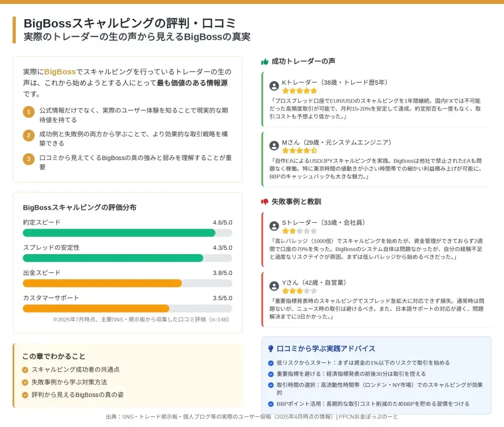Screen dimensions: 504x427
Task: Click the red thumbs-down icon
Action: click(x=265, y=202)
